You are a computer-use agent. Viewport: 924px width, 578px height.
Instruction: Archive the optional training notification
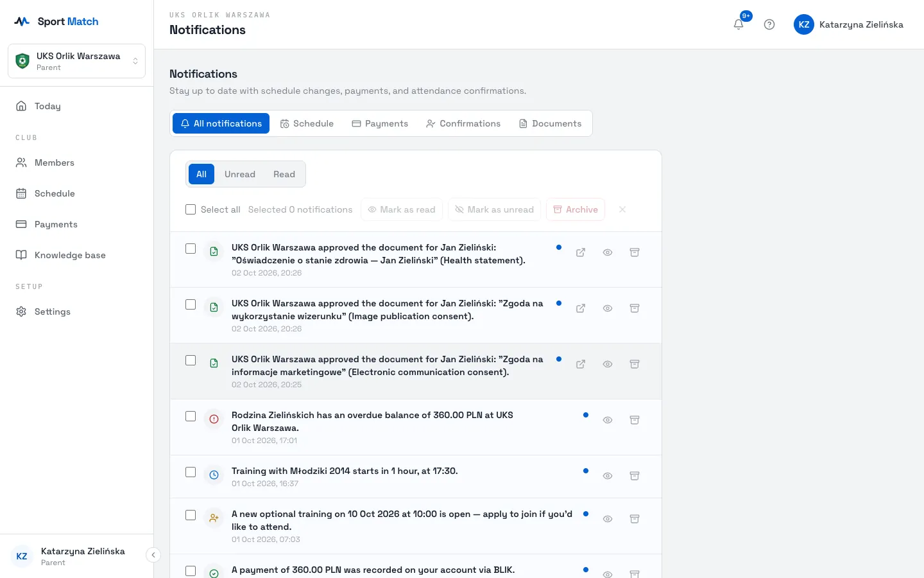(x=635, y=519)
